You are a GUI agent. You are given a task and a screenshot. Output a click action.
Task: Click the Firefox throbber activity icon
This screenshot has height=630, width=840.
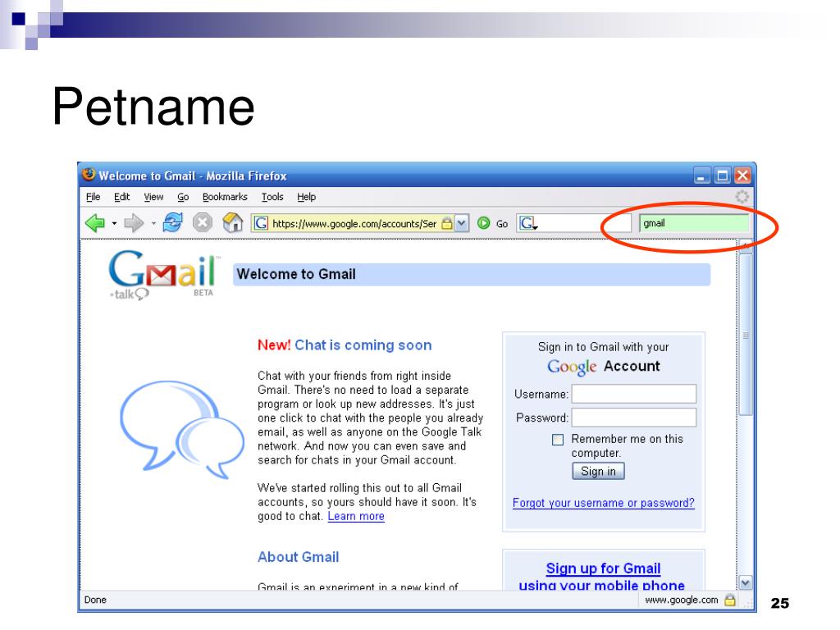[x=742, y=197]
